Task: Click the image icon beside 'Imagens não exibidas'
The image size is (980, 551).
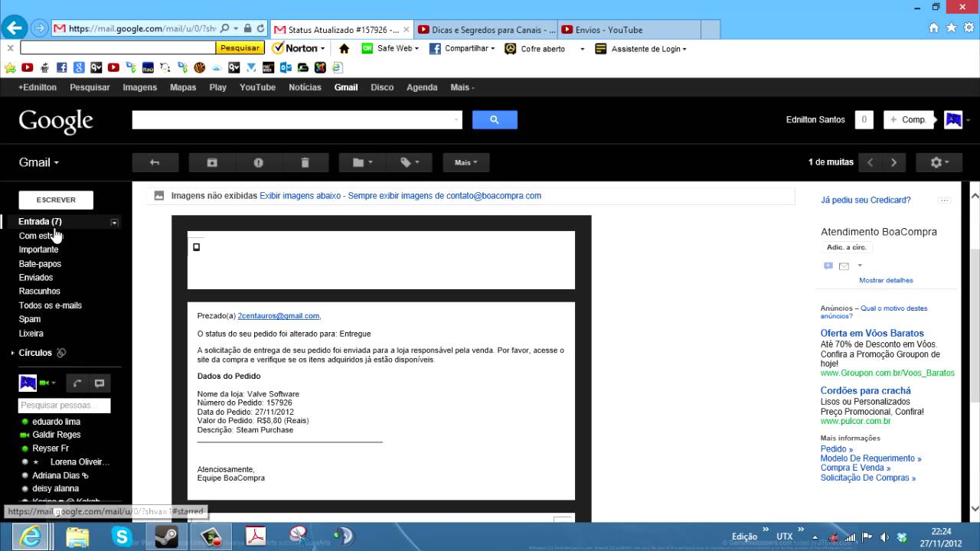Action: point(159,196)
